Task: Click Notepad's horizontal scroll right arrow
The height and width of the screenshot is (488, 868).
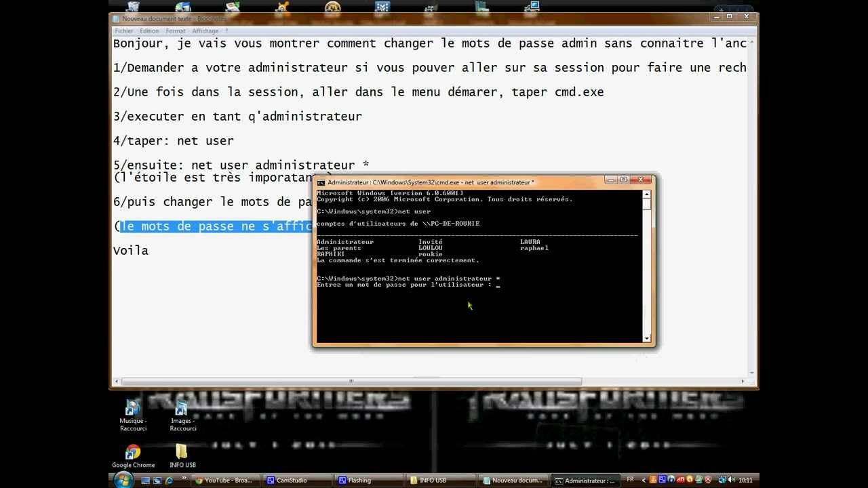Action: (x=742, y=382)
